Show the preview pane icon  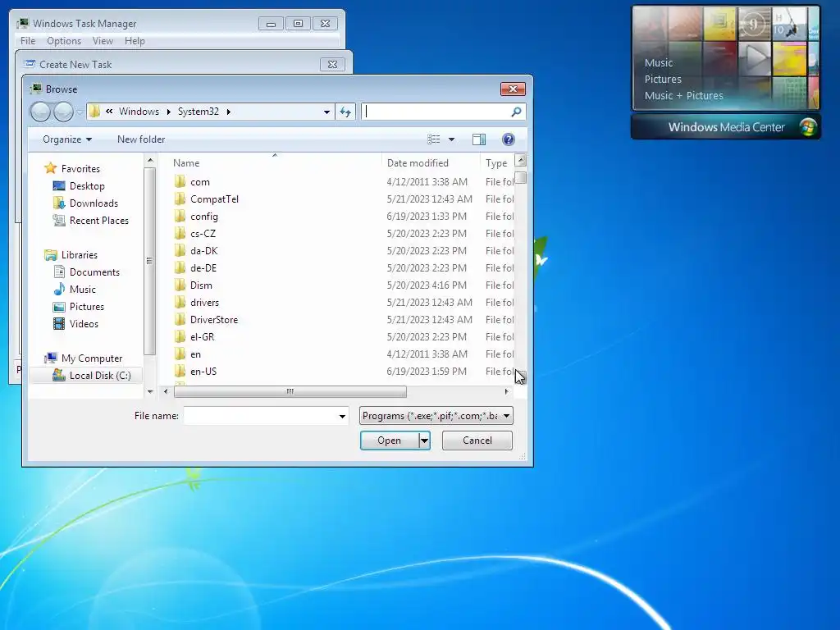click(x=479, y=139)
